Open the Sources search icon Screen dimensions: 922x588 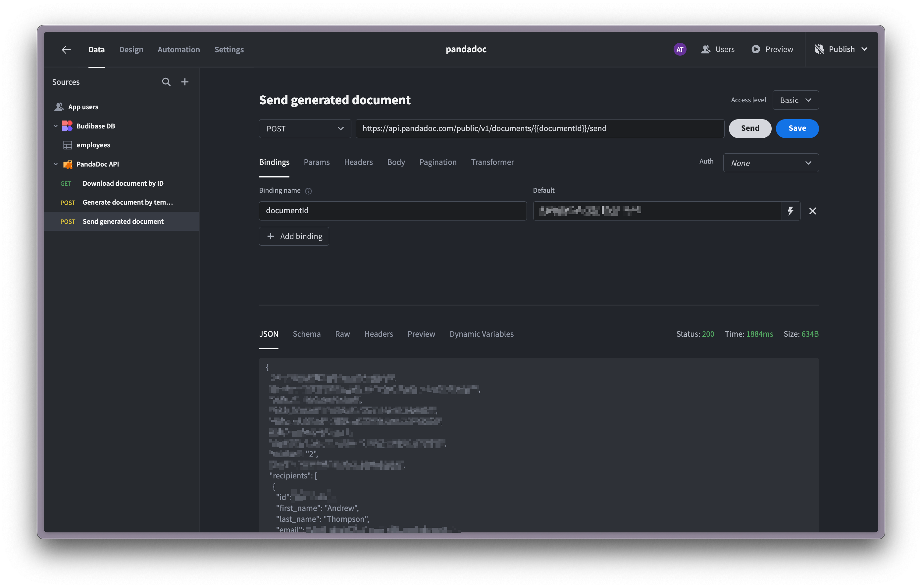166,82
